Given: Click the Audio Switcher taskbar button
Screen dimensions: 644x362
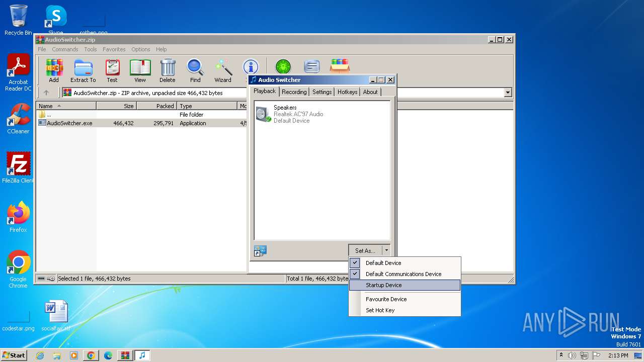Looking at the screenshot, I should (x=142, y=355).
